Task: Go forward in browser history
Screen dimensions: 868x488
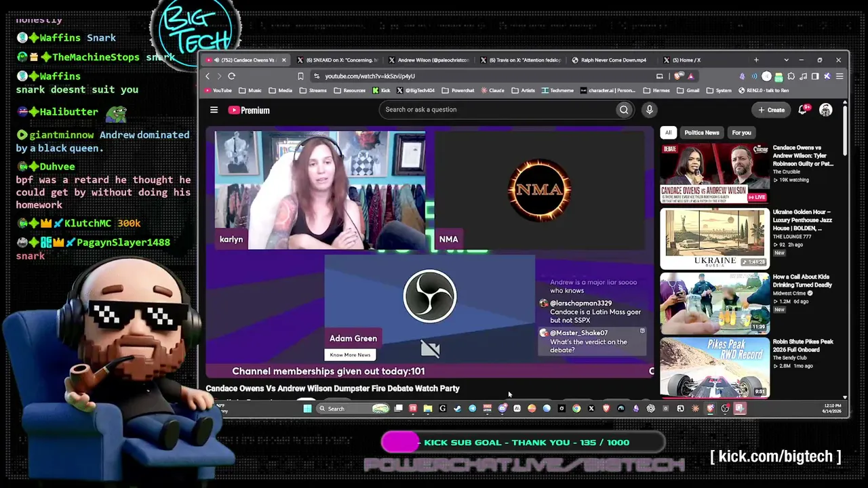Action: [218, 76]
